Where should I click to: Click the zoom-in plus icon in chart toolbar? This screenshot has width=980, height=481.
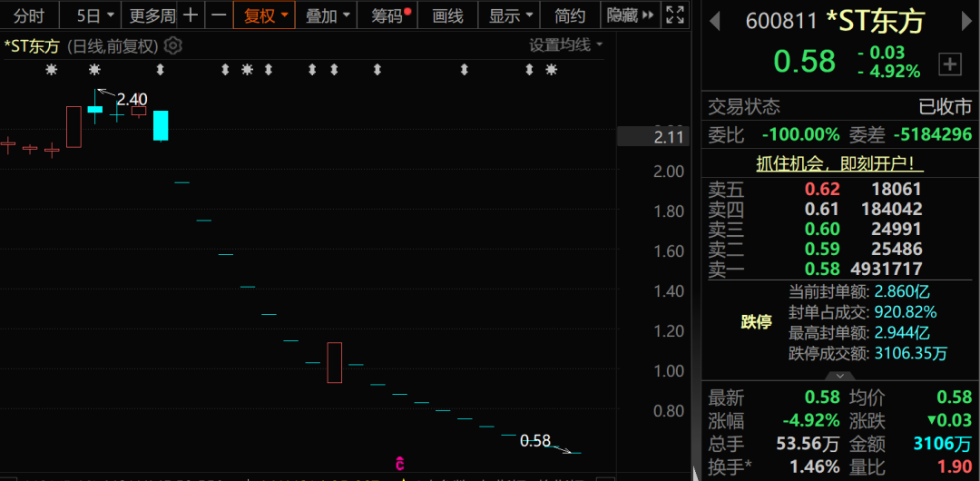click(x=190, y=15)
